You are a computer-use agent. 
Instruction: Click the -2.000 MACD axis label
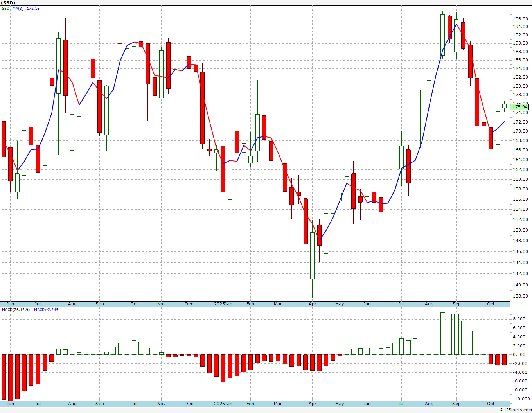click(x=519, y=363)
